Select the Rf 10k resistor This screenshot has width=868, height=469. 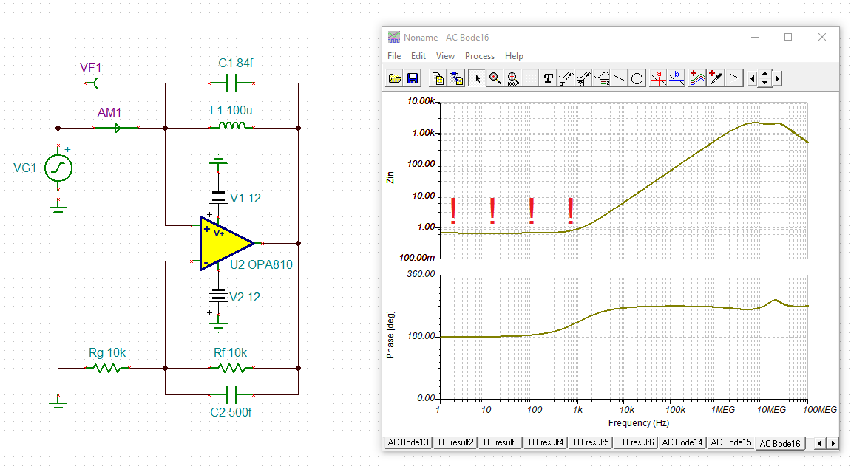coord(231,368)
